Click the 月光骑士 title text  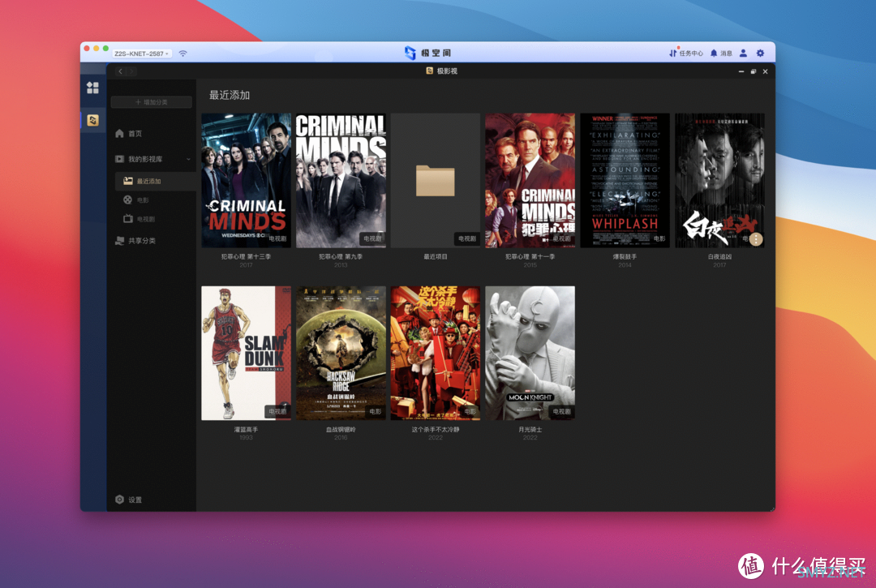click(530, 429)
